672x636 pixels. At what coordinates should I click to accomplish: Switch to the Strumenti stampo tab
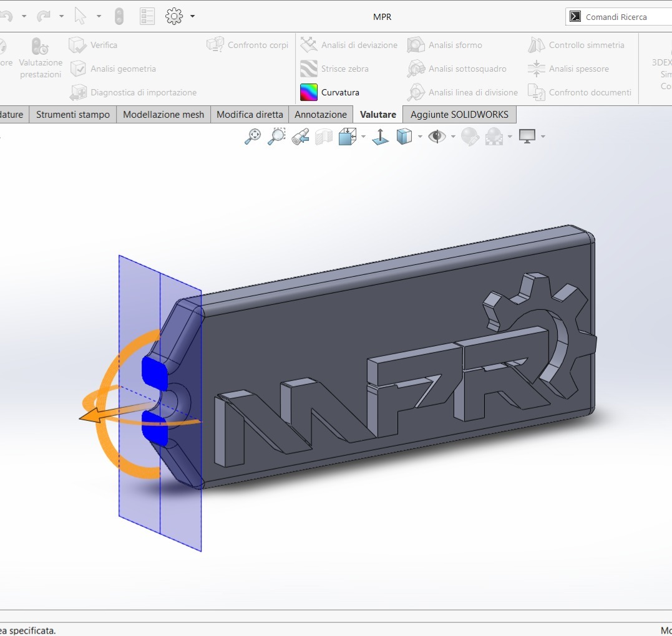(x=73, y=115)
